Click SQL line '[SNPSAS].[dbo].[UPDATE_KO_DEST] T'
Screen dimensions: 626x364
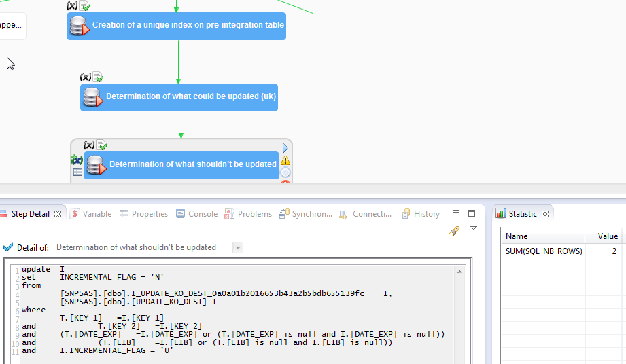coord(139,302)
